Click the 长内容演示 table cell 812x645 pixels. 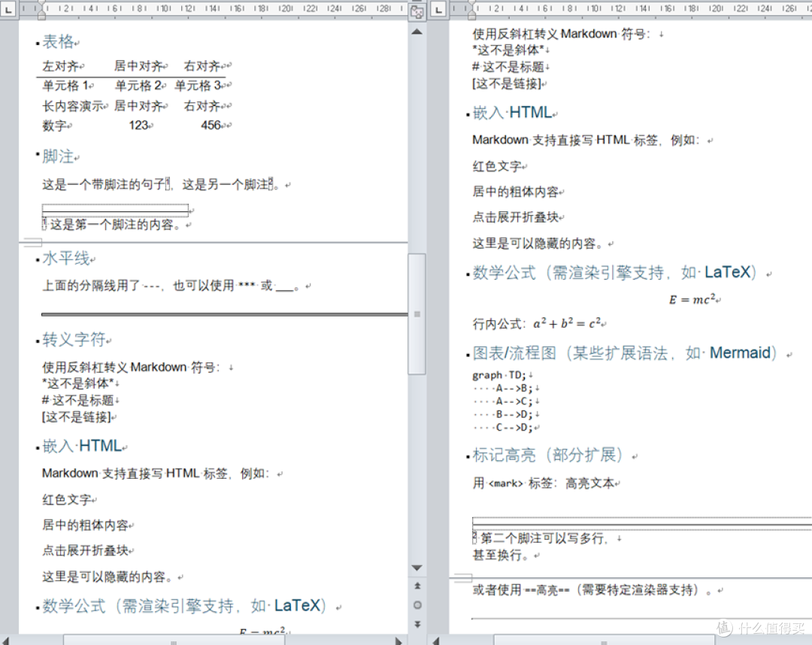click(73, 106)
